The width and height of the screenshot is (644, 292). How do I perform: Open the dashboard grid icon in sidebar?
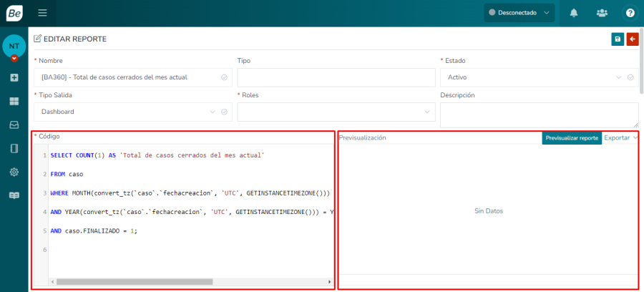14,102
